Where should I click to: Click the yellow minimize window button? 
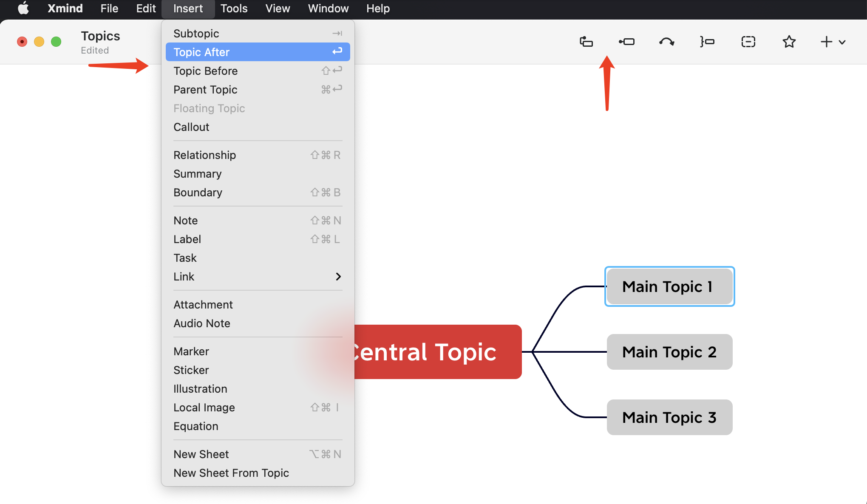tap(39, 42)
